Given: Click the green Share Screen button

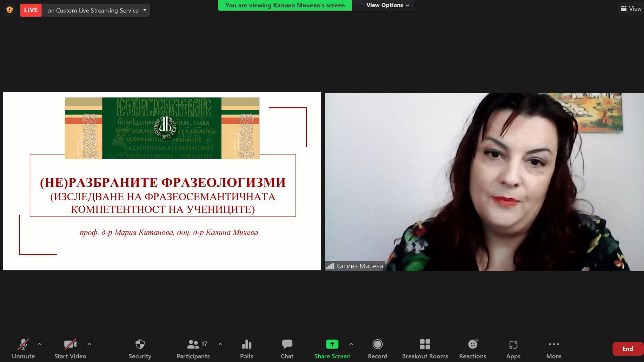Looking at the screenshot, I should coord(332,348).
